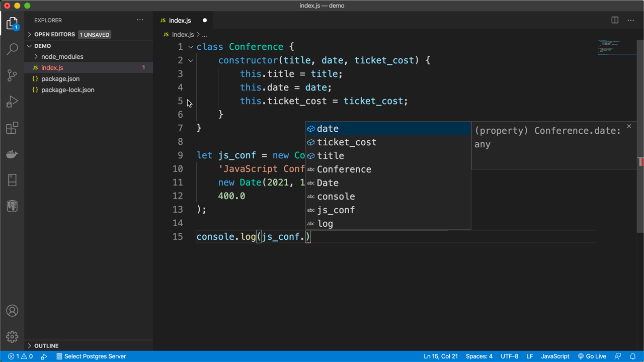Click the Split Editor Right icon
Viewport: 644px width, 362px height.
coord(615,20)
